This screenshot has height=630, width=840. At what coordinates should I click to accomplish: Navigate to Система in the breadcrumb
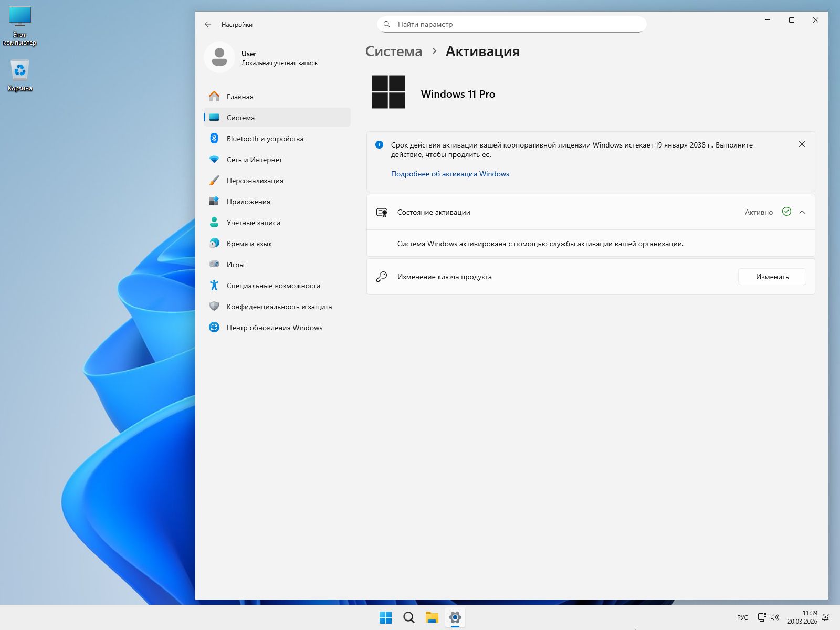[394, 51]
